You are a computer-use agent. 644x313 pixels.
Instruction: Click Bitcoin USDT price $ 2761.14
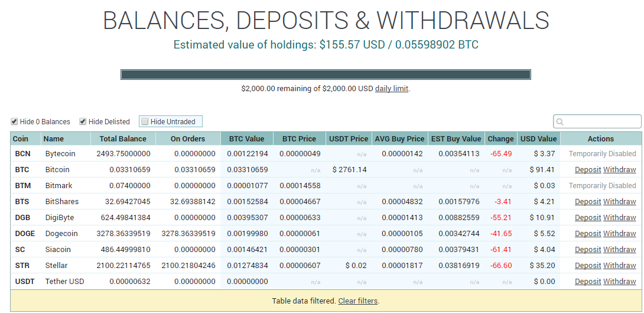(x=349, y=169)
